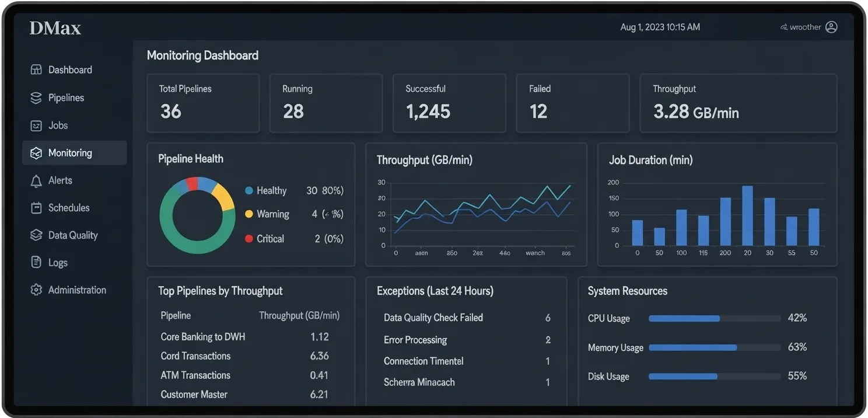The height and width of the screenshot is (418, 868).
Task: Click the Schedules calendar icon
Action: pyautogui.click(x=36, y=208)
